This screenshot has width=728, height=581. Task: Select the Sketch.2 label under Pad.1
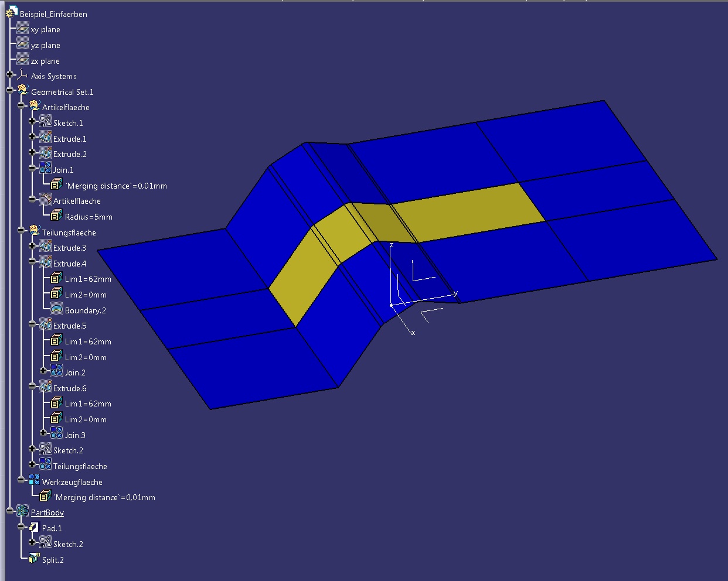pos(68,544)
